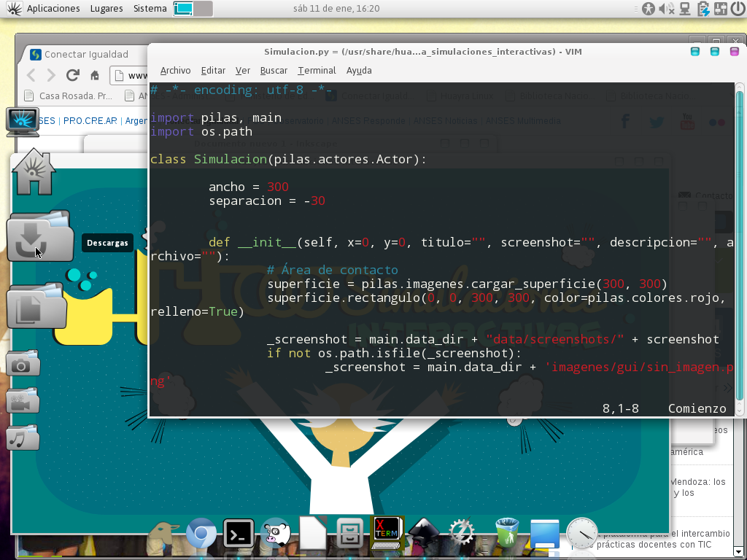The width and height of the screenshot is (747, 560).
Task: Reload the page in browser
Action: [x=72, y=75]
